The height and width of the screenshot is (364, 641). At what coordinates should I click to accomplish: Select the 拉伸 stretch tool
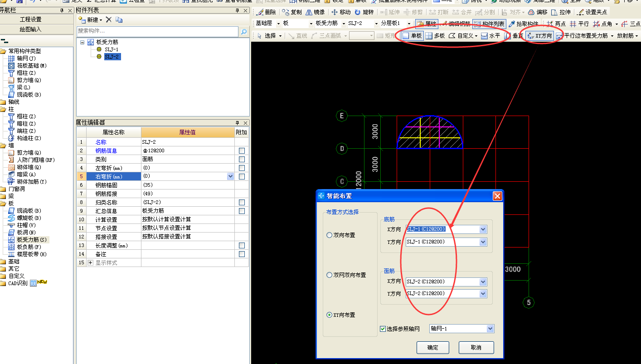pyautogui.click(x=561, y=12)
